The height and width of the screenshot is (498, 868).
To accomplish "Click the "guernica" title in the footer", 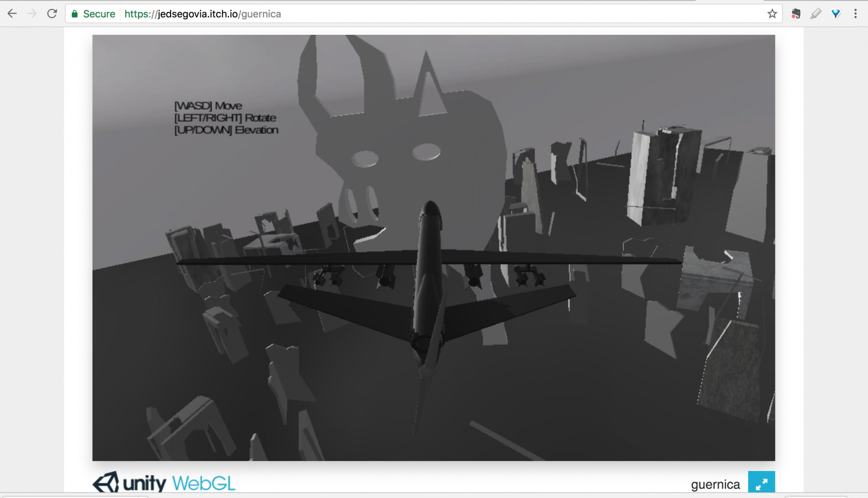I will [715, 484].
